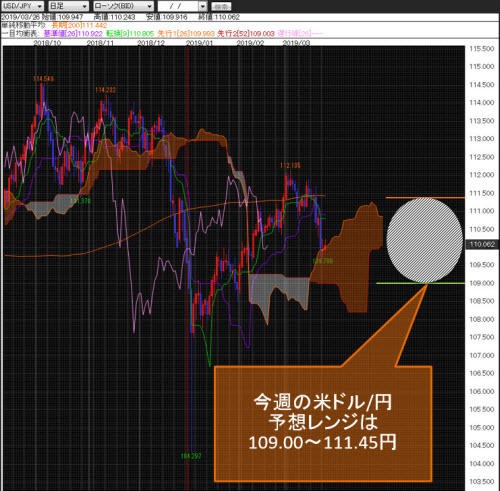Click the 111.500 price axis label
Screen dimensions: 500x491
[482, 193]
